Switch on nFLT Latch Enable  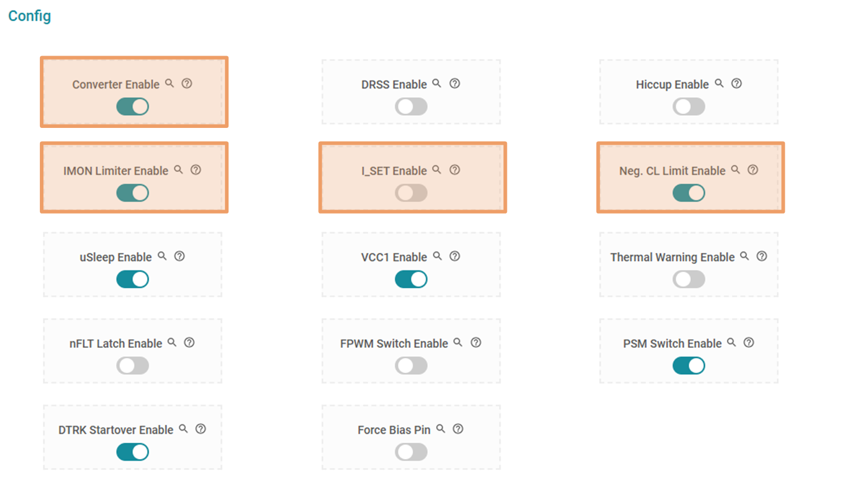(133, 365)
